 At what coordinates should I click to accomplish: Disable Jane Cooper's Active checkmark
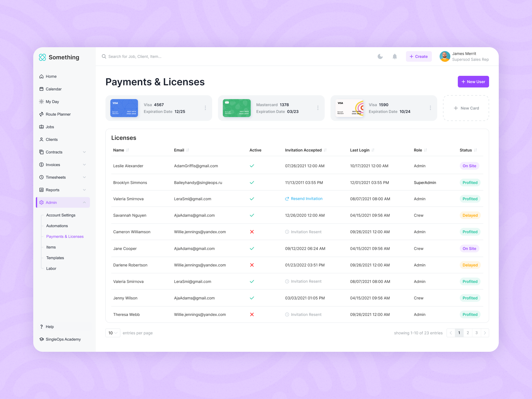coord(252,248)
